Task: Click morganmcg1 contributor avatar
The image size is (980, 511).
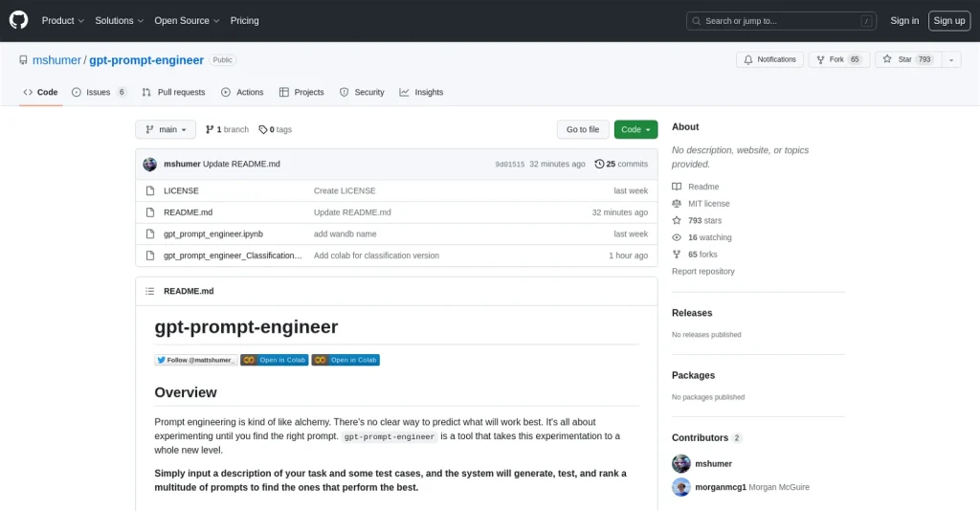Action: 681,487
